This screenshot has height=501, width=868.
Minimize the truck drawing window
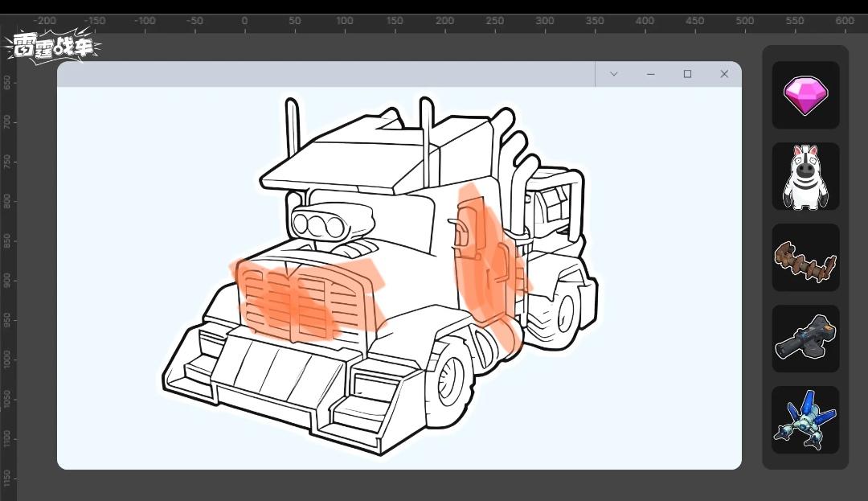click(x=651, y=74)
